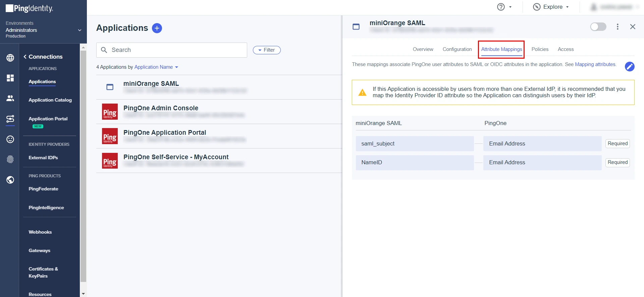Click the NEW badge under Application Portal
This screenshot has height=297, width=644.
click(x=38, y=126)
